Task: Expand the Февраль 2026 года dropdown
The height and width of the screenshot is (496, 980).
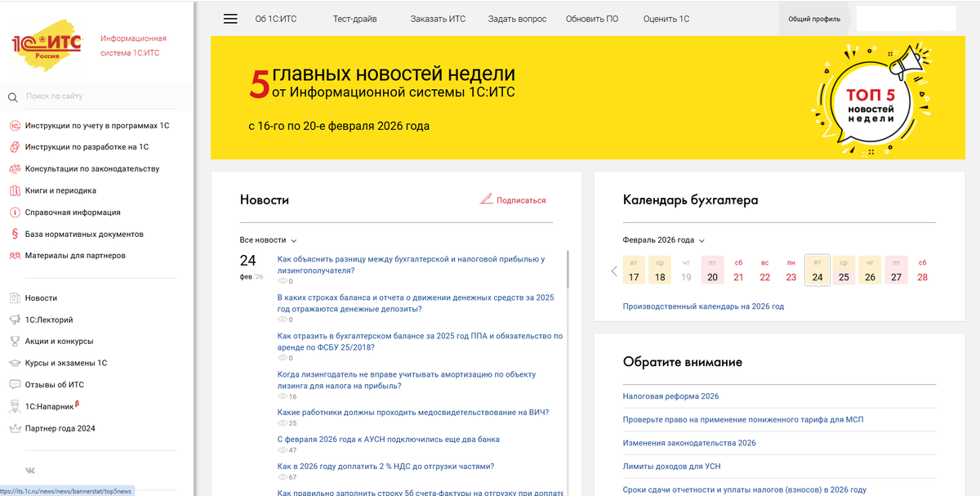Action: click(663, 240)
